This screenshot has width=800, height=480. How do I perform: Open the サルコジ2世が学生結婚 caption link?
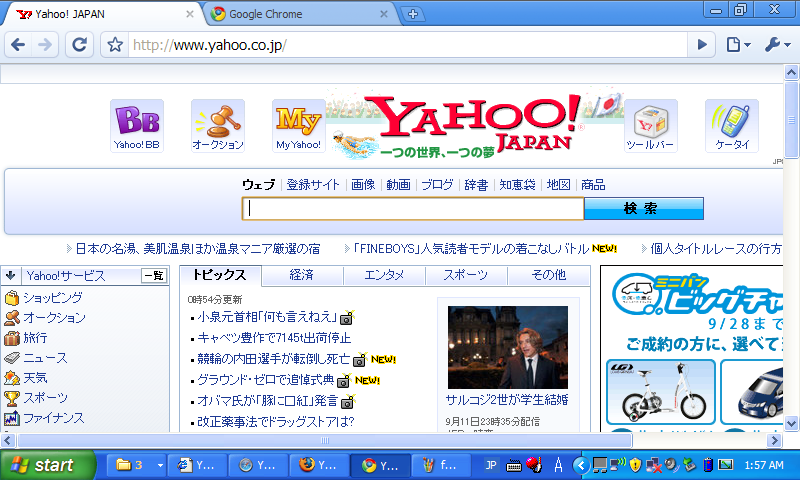(507, 400)
